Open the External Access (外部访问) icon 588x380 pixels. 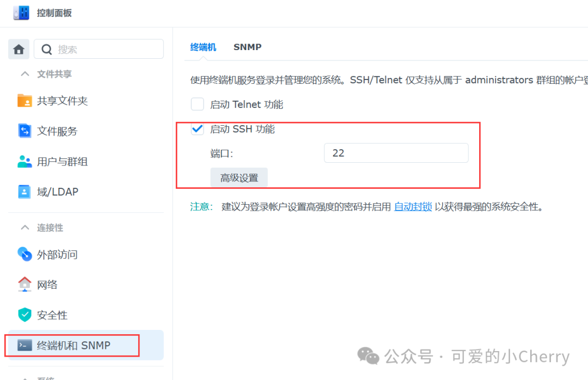coord(24,254)
